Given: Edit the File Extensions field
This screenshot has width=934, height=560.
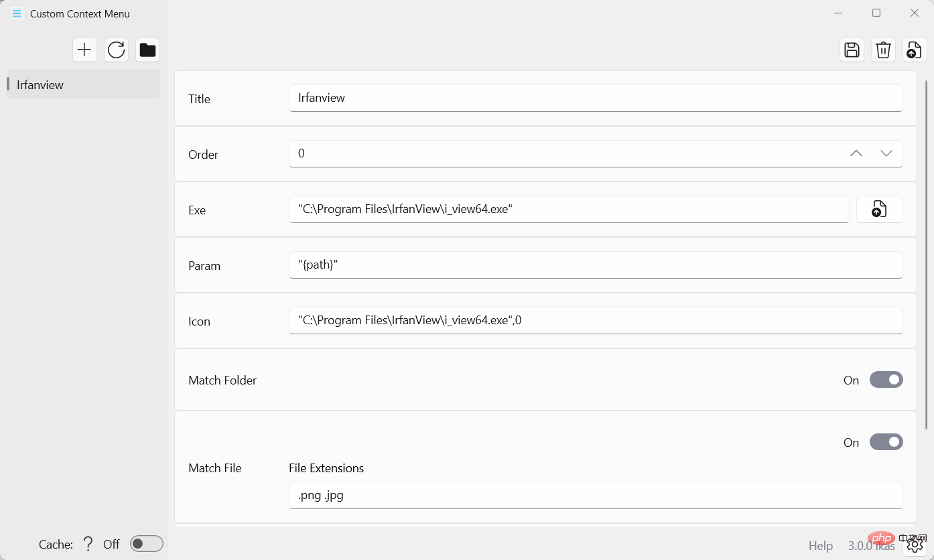Looking at the screenshot, I should tap(596, 495).
